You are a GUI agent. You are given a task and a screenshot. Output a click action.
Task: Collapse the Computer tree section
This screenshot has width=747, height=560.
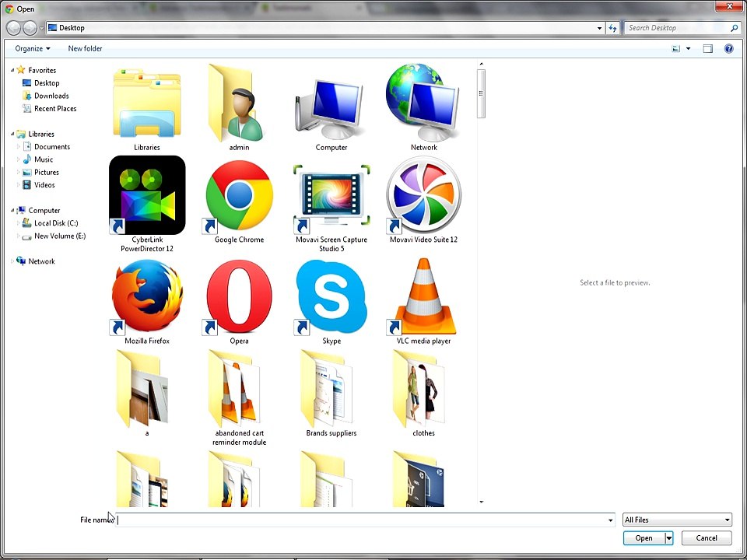[13, 211]
